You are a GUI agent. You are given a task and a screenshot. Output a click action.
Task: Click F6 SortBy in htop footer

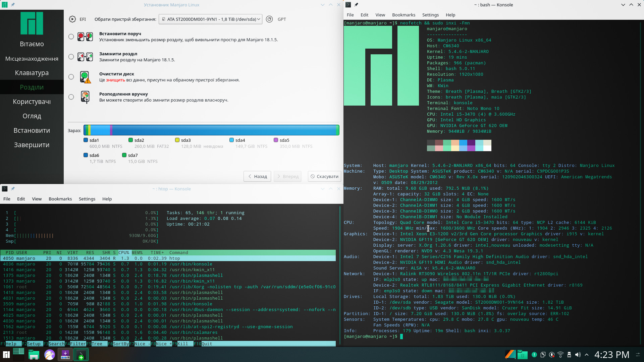click(x=118, y=344)
